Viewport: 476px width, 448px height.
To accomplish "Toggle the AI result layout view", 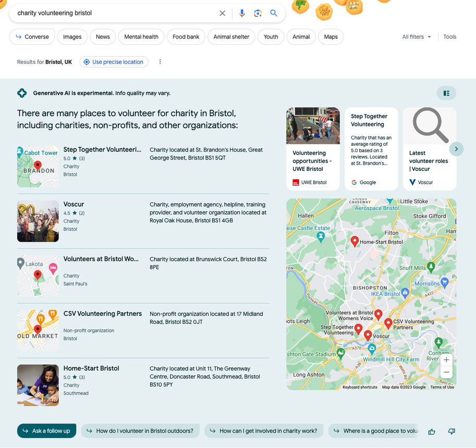I will (x=446, y=93).
